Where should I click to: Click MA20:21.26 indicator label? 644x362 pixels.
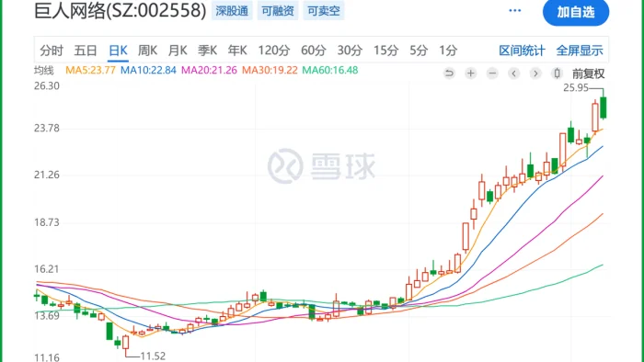(x=209, y=71)
